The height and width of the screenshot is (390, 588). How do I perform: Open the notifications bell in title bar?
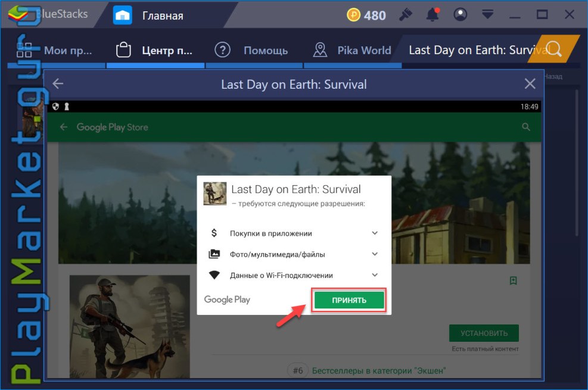tap(433, 15)
